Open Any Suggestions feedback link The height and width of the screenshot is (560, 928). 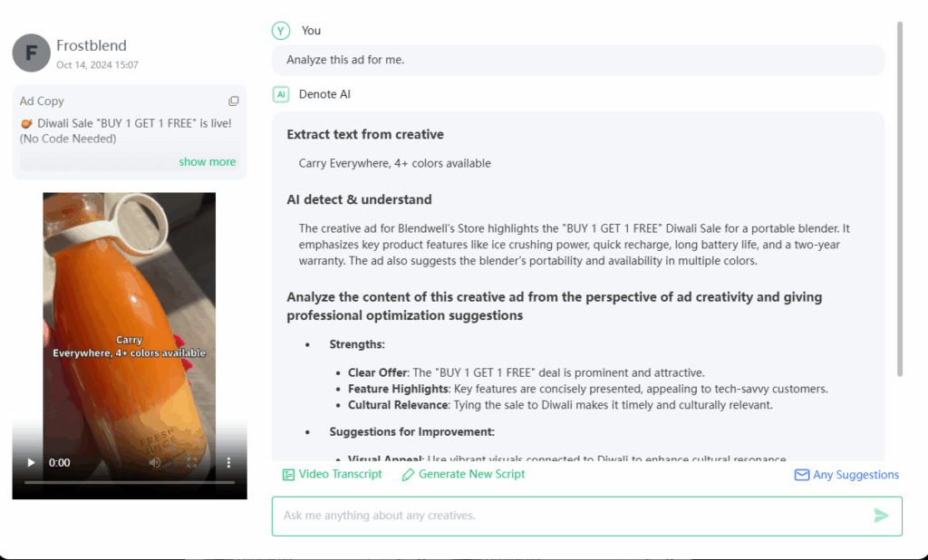tap(846, 475)
